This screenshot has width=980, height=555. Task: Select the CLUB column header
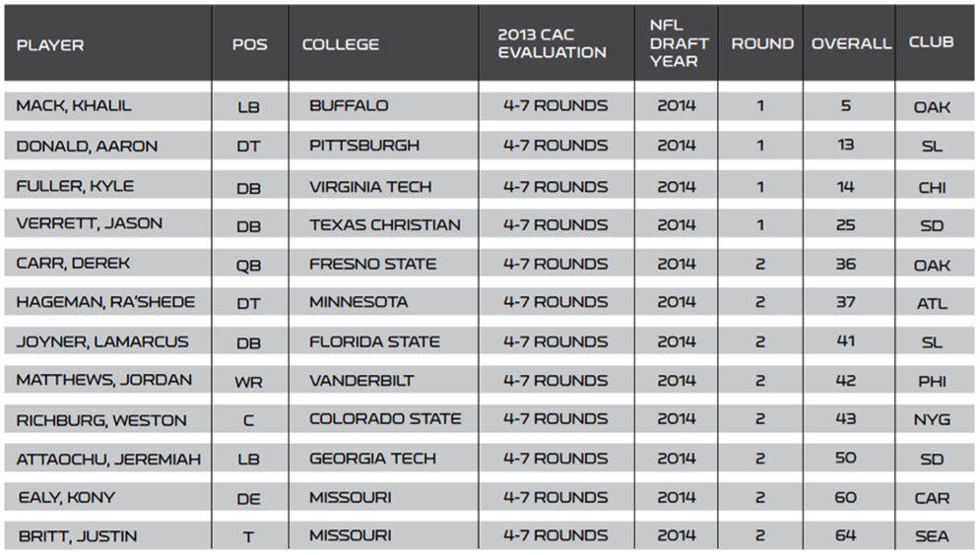tap(932, 42)
